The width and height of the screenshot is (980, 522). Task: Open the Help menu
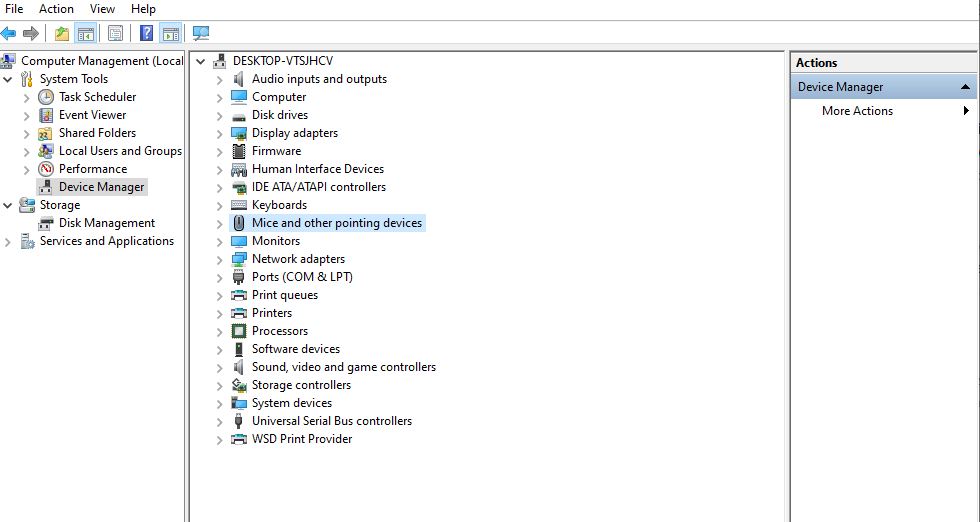click(x=143, y=9)
